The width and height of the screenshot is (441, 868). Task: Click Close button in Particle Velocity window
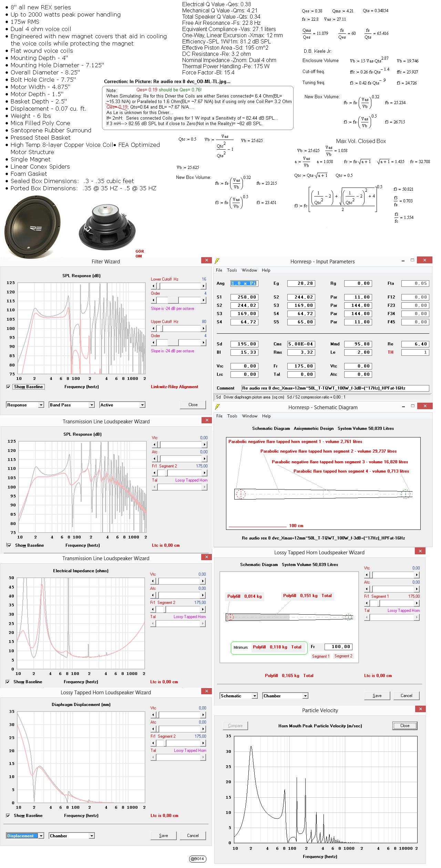[x=405, y=726]
